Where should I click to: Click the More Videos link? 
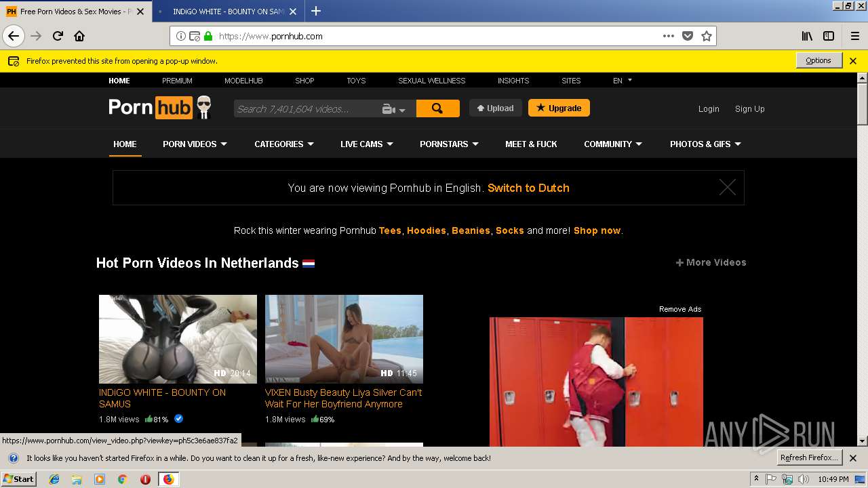pyautogui.click(x=711, y=262)
